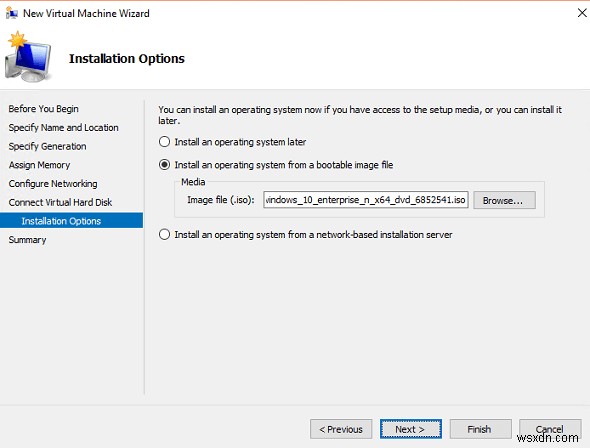Select the Installation Options step
This screenshot has height=448, width=590.
click(71, 221)
